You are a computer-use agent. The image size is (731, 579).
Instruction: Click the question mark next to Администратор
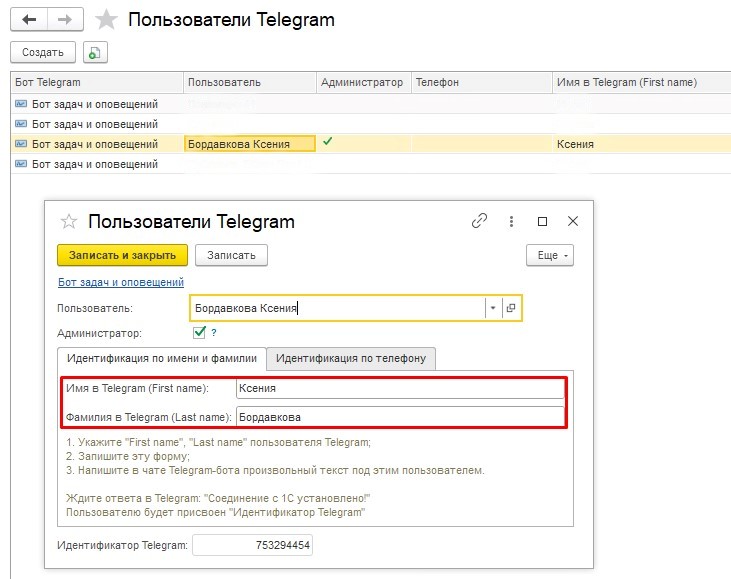[x=213, y=333]
